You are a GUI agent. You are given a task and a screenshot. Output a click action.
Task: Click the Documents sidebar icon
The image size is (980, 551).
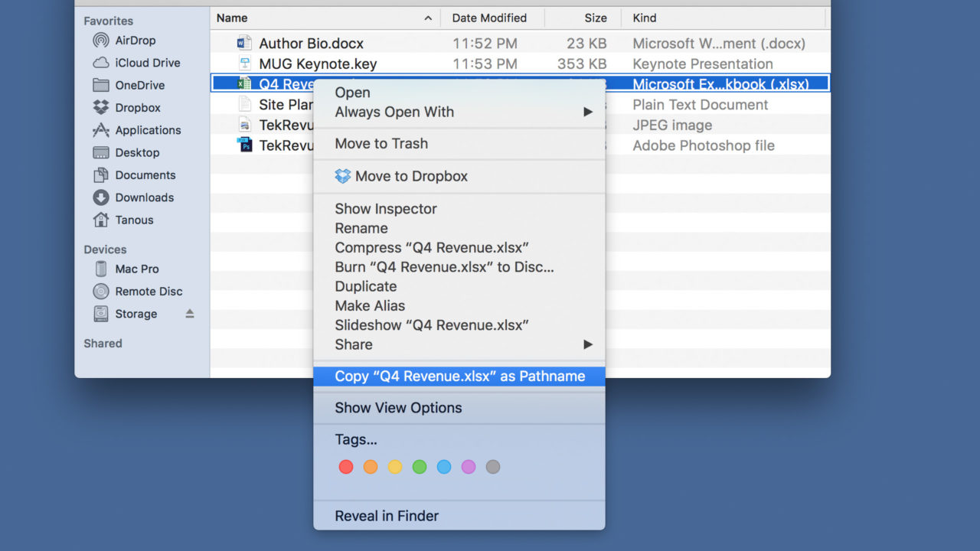101,174
